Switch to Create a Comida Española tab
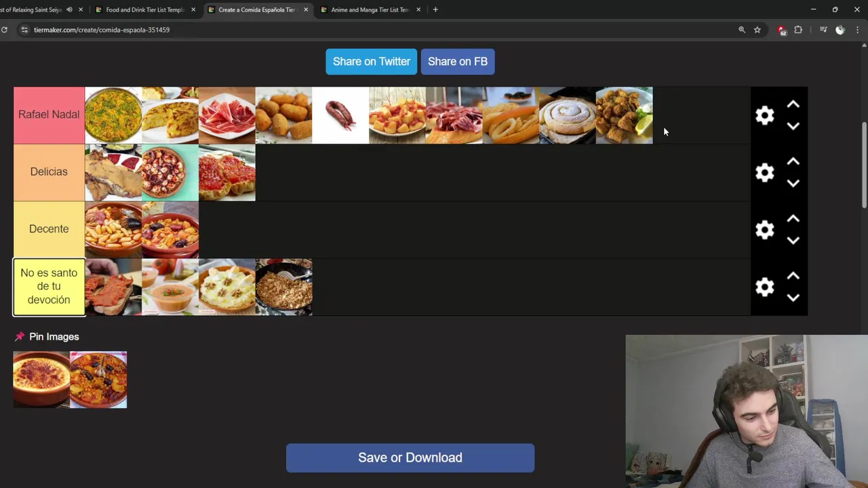The width and height of the screenshot is (868, 488). [x=257, y=9]
